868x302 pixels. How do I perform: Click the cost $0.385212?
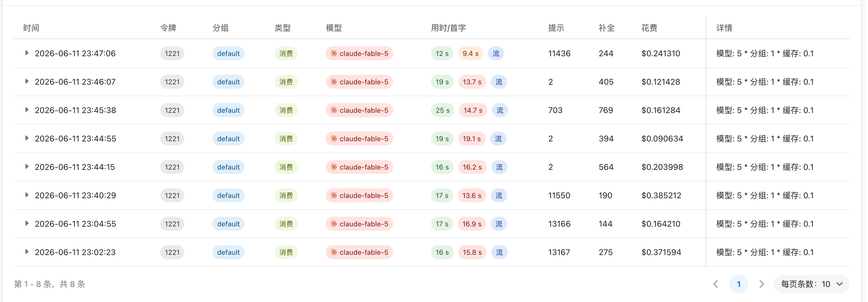click(661, 196)
